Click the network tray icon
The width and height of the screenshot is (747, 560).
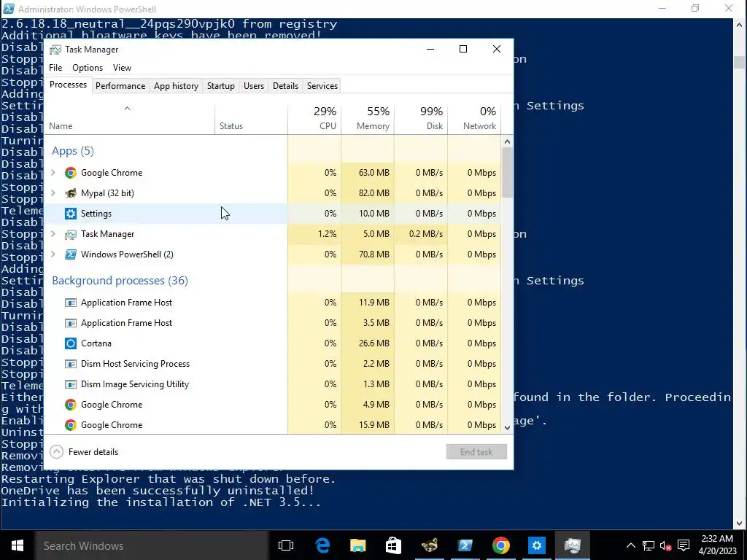649,545
